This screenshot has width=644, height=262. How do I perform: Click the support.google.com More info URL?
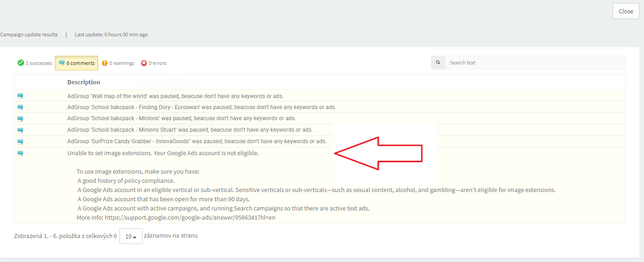click(x=190, y=217)
